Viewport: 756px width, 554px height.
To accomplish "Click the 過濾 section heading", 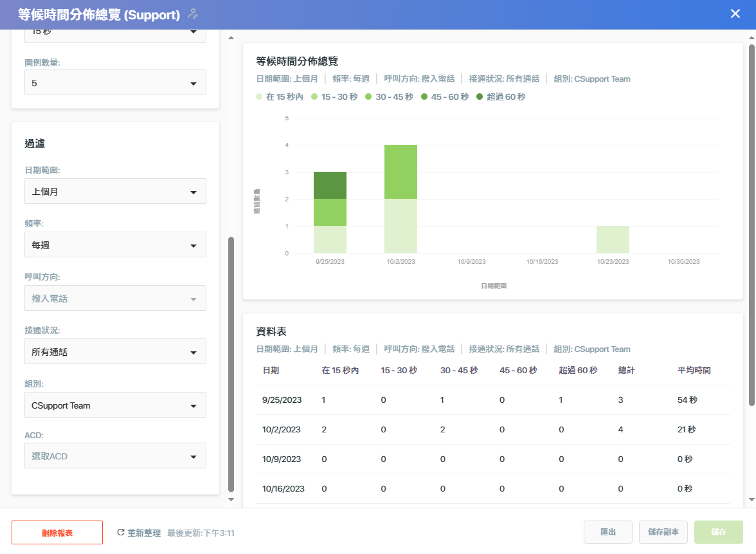I will pyautogui.click(x=35, y=143).
